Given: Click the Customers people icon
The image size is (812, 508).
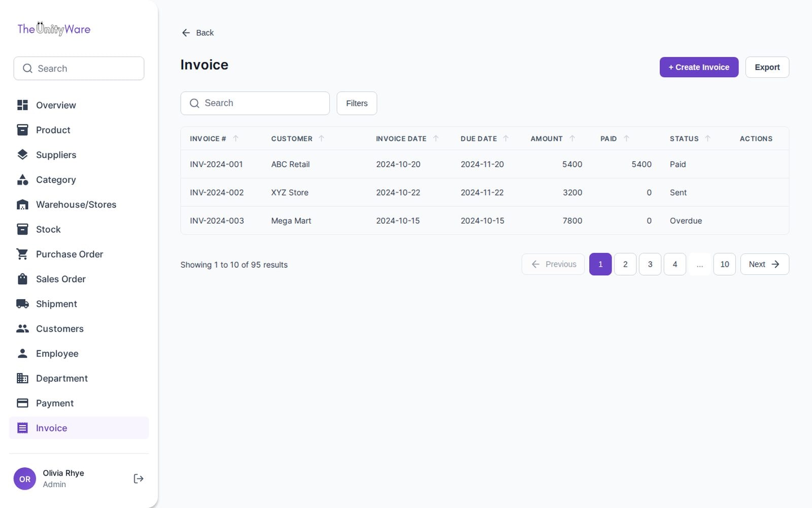Looking at the screenshot, I should [x=22, y=329].
